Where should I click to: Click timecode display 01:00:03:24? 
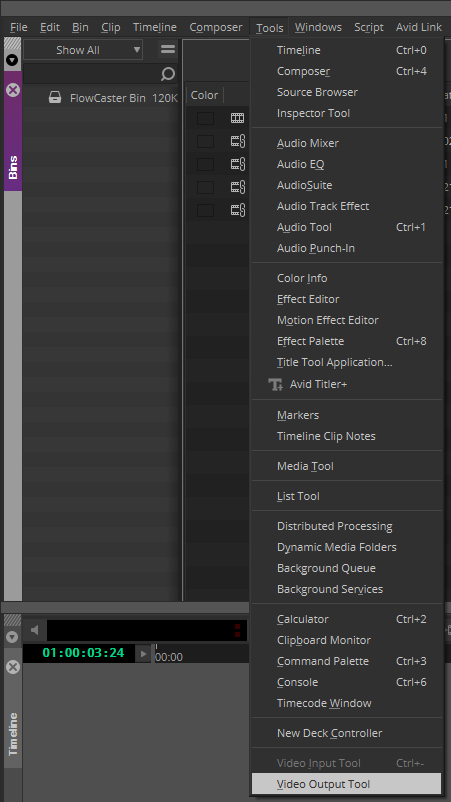point(83,653)
